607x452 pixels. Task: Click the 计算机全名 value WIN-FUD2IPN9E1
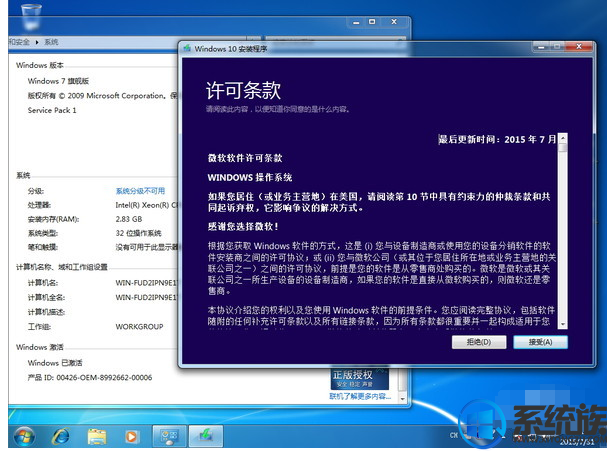pos(146,297)
